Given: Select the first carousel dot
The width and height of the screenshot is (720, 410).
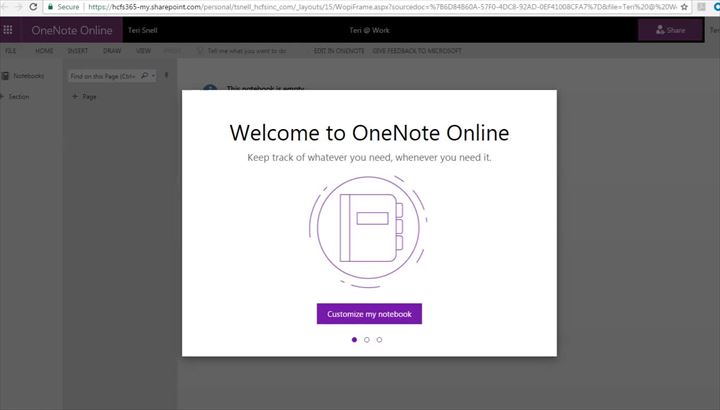Looking at the screenshot, I should (354, 340).
